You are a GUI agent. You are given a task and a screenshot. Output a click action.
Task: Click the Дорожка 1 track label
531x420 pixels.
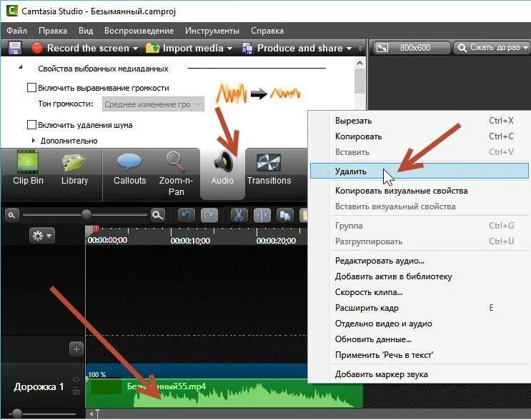click(x=39, y=386)
